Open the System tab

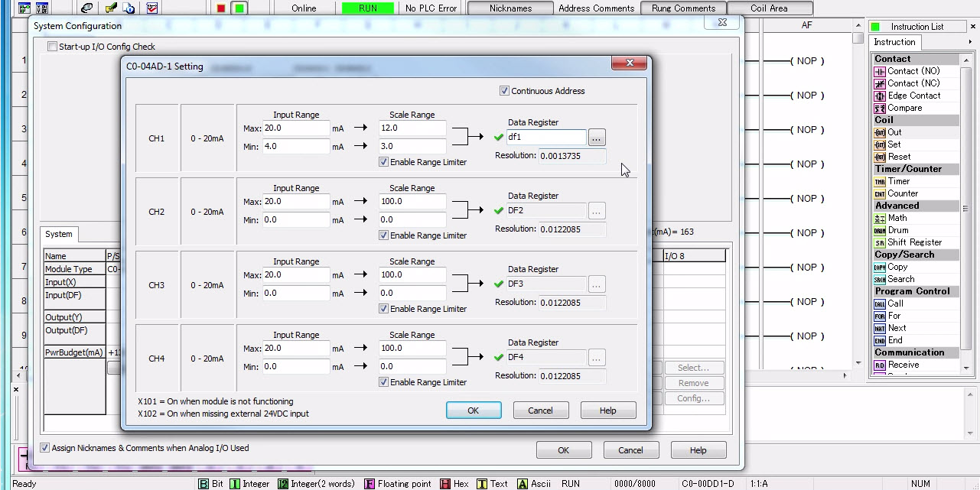58,234
